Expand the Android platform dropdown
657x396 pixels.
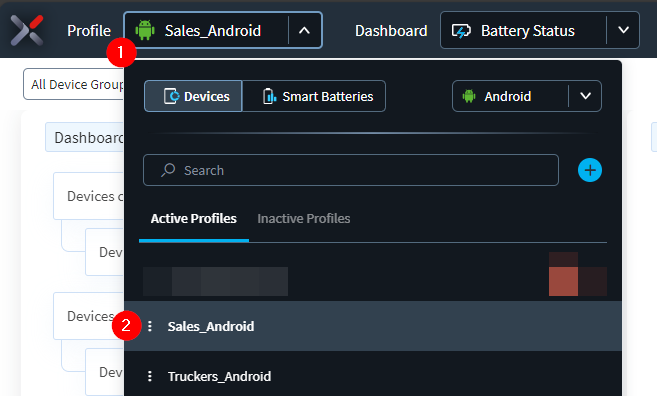click(x=585, y=96)
